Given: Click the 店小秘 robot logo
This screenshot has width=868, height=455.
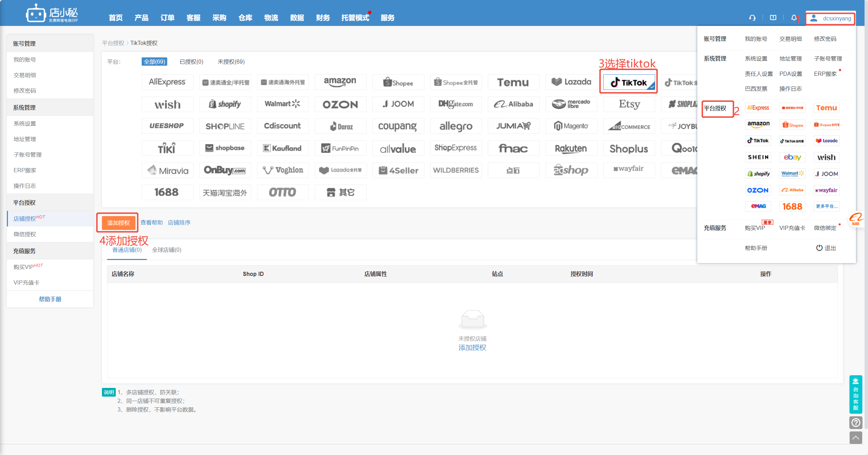Looking at the screenshot, I should click(x=52, y=14).
